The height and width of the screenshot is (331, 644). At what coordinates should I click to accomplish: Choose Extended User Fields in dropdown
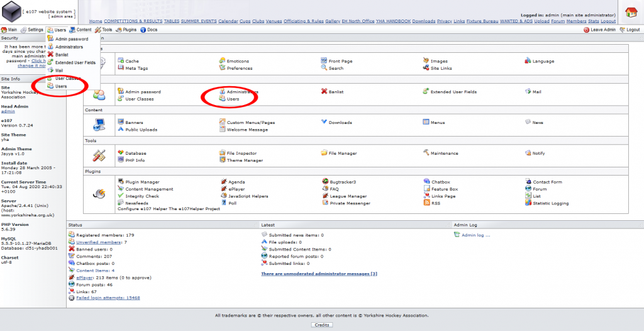[x=75, y=62]
